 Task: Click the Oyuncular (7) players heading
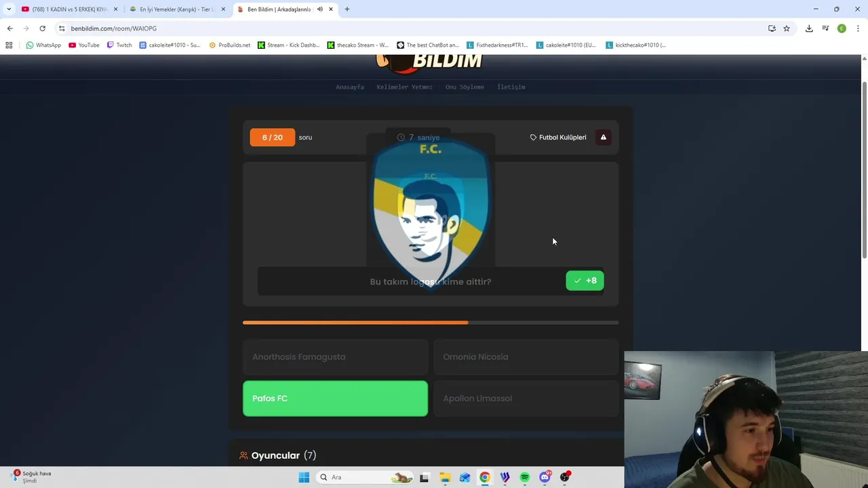coord(278,455)
